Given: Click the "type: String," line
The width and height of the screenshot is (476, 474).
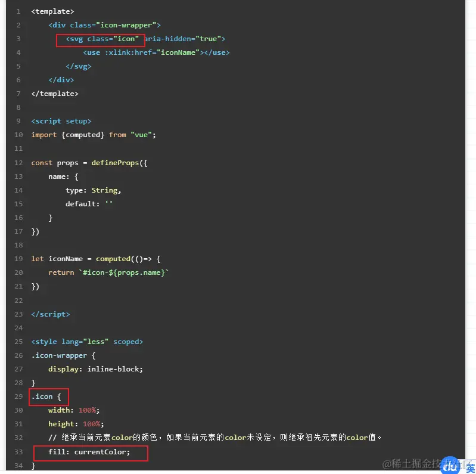Looking at the screenshot, I should point(94,190).
